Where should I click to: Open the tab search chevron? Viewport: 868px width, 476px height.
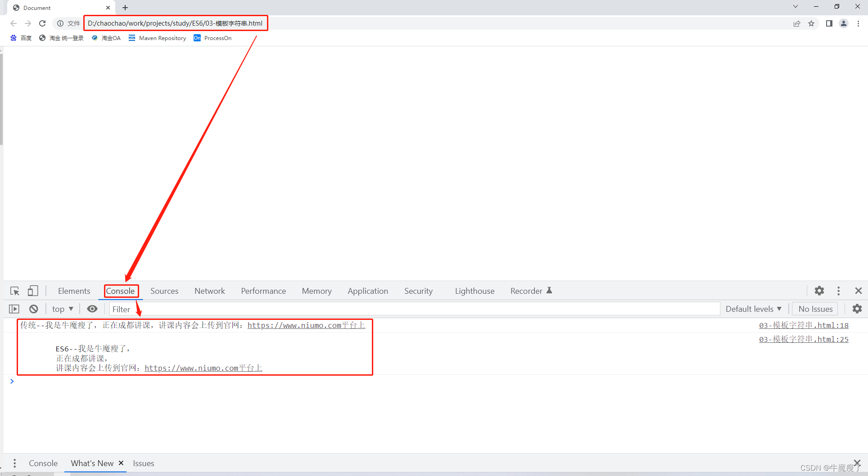coord(796,6)
